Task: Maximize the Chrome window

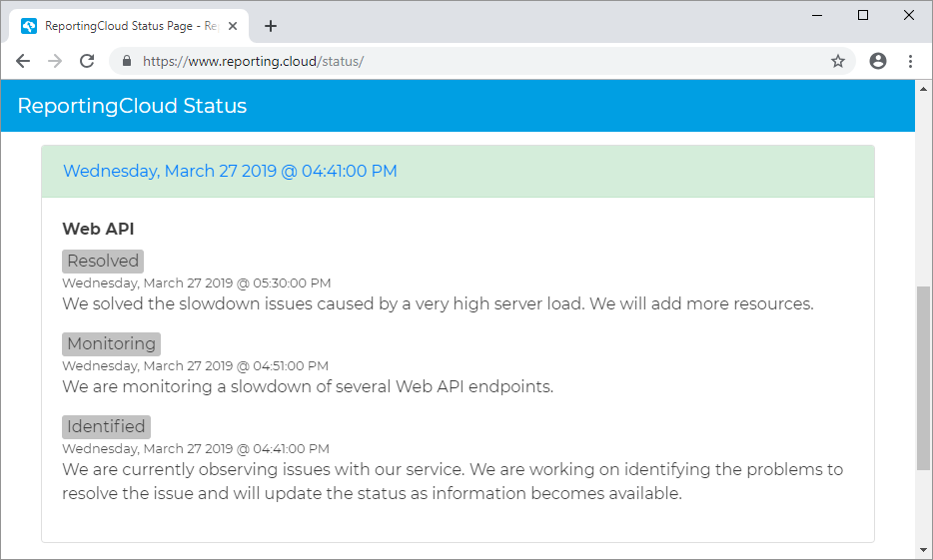Action: pyautogui.click(x=863, y=15)
